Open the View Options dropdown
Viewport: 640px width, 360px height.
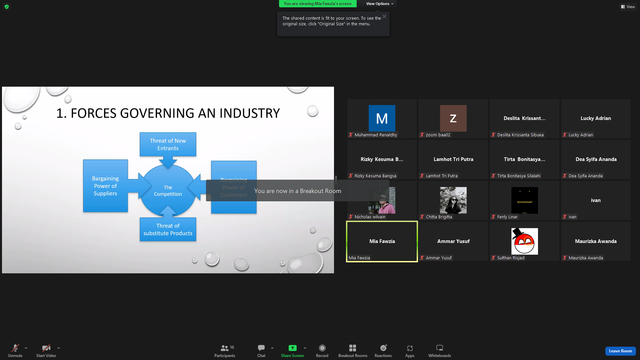tap(379, 4)
